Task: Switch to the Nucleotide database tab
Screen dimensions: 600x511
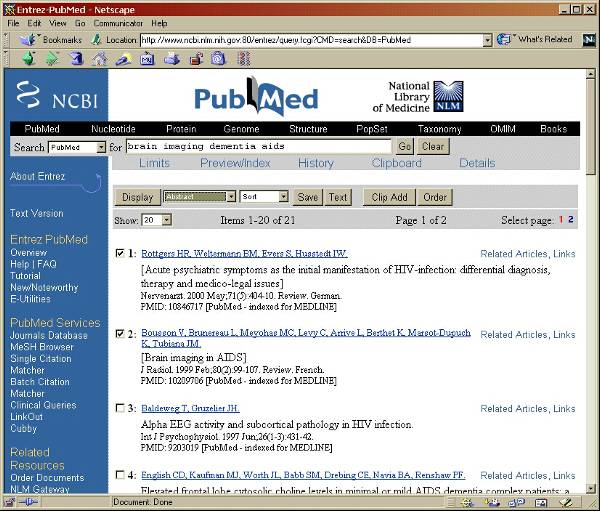Action: (x=113, y=129)
